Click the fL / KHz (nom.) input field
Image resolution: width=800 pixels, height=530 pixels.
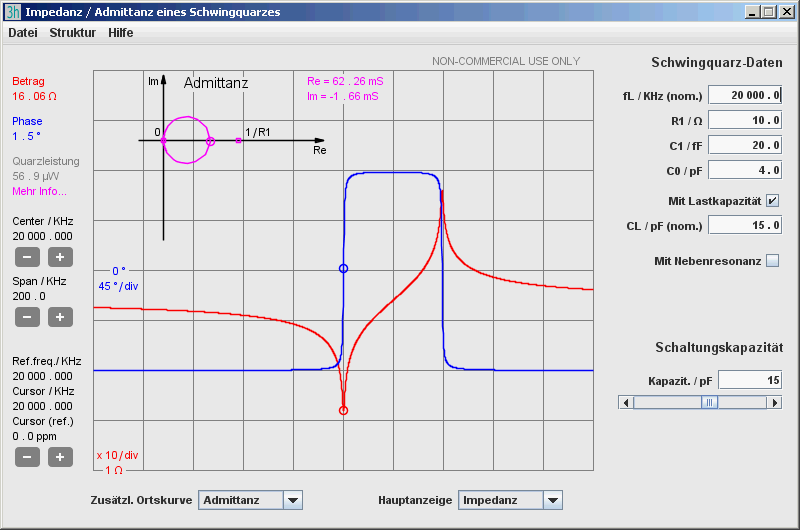pos(745,95)
